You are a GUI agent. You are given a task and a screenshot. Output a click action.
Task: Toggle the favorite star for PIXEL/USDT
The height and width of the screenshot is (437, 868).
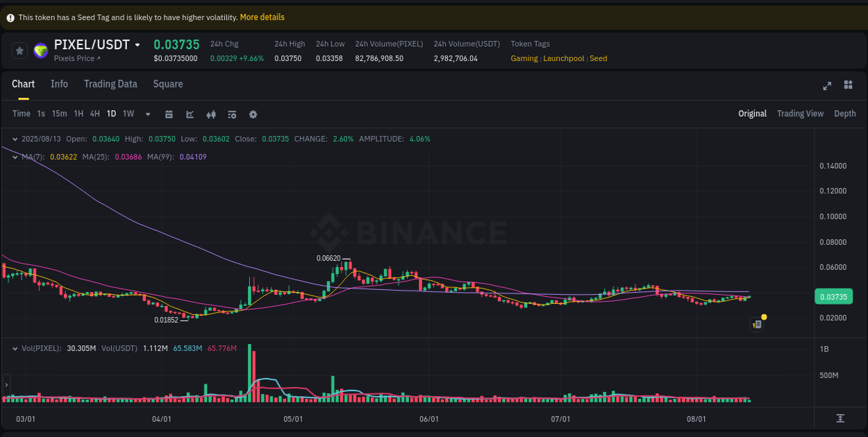19,49
